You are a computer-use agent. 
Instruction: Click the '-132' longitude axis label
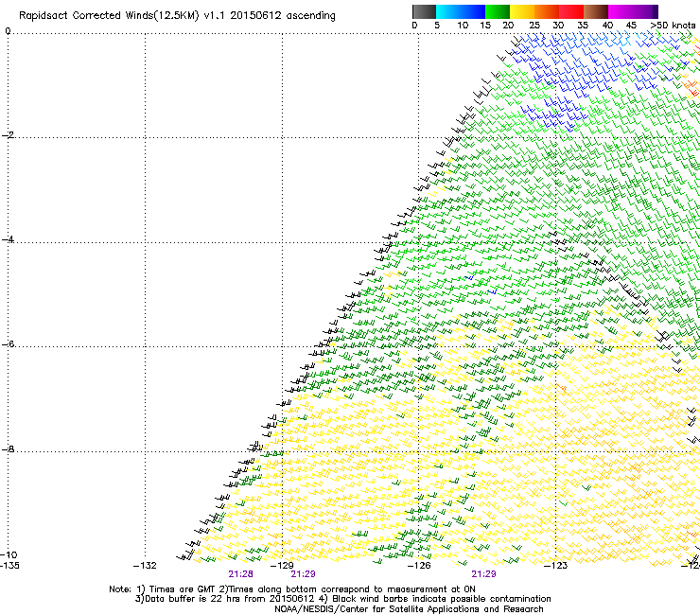pyautogui.click(x=145, y=566)
